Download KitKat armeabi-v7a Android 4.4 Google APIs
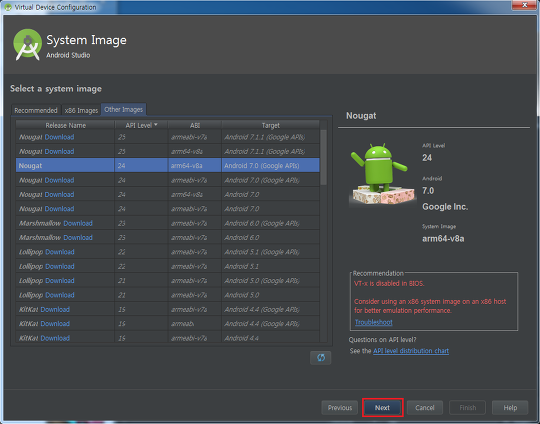Screen dimensions: 540x424 55,309
